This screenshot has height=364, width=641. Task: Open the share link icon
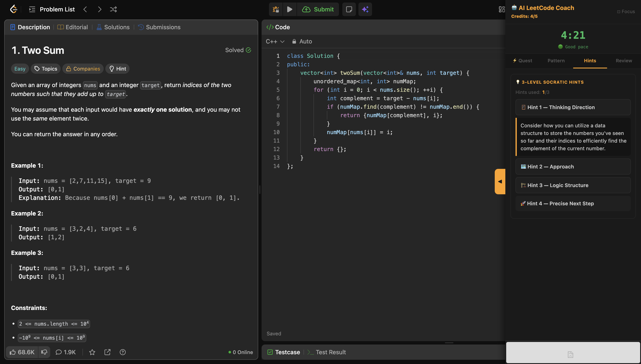(107, 352)
